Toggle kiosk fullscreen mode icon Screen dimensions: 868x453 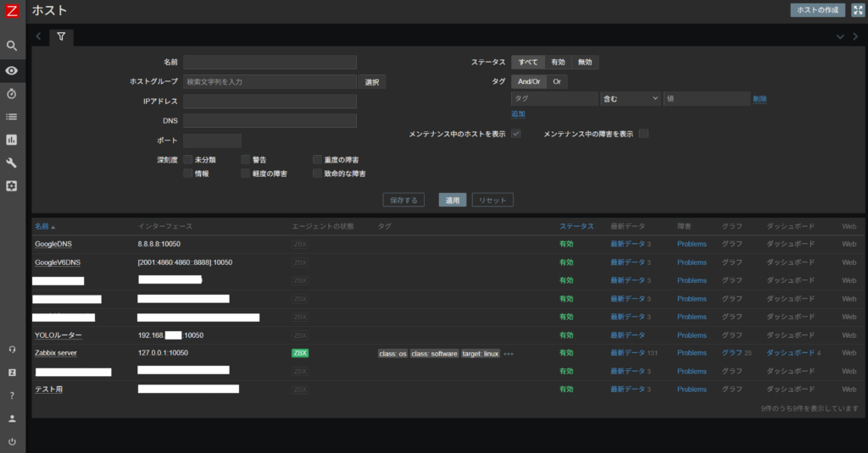pos(857,10)
